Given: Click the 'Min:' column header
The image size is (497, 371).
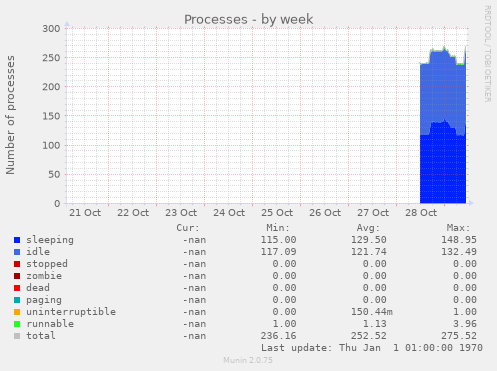Looking at the screenshot, I should [278, 228].
